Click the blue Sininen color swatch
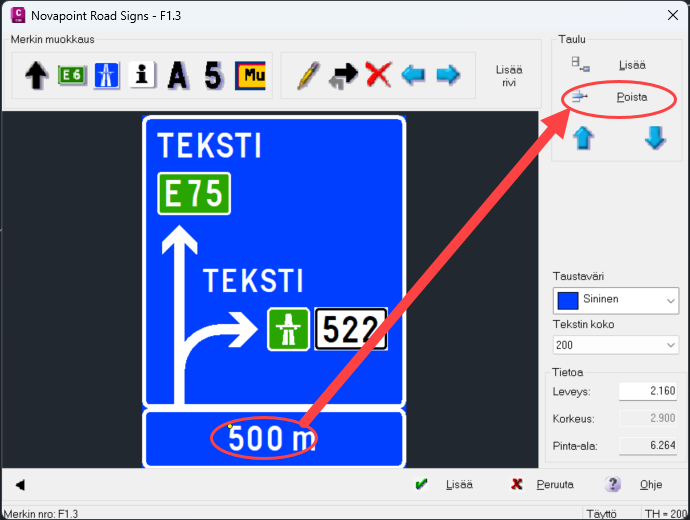 pyautogui.click(x=568, y=300)
